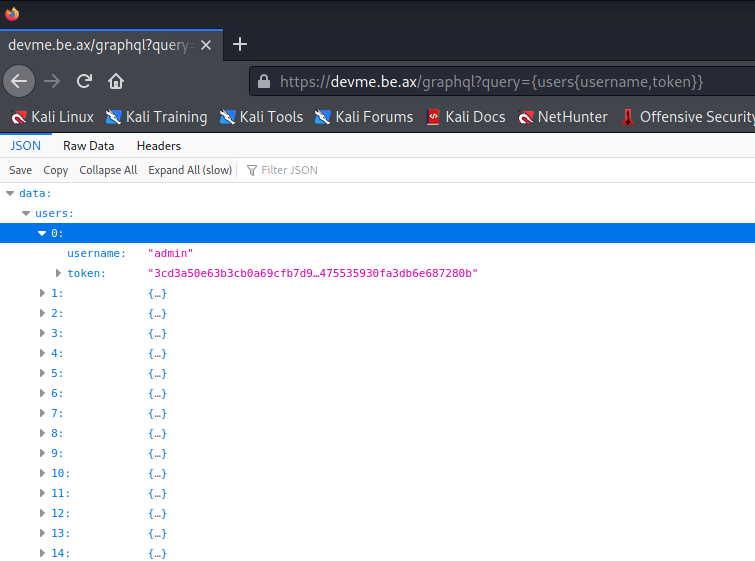The image size is (755, 561).
Task: Switch to the JSON viewer tab
Action: pos(26,146)
